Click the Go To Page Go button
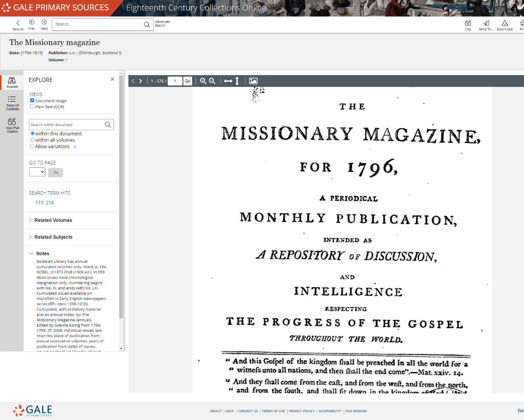524x420 pixels. [x=55, y=172]
